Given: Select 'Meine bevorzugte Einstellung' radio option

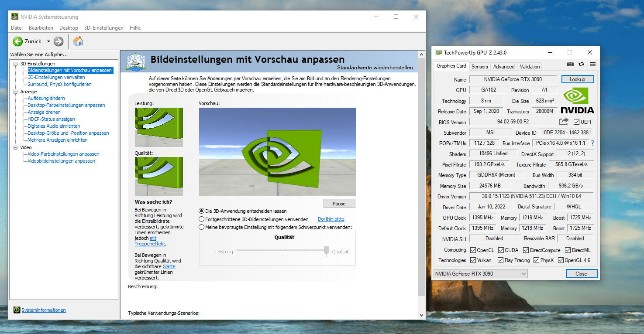Looking at the screenshot, I should click(x=201, y=227).
